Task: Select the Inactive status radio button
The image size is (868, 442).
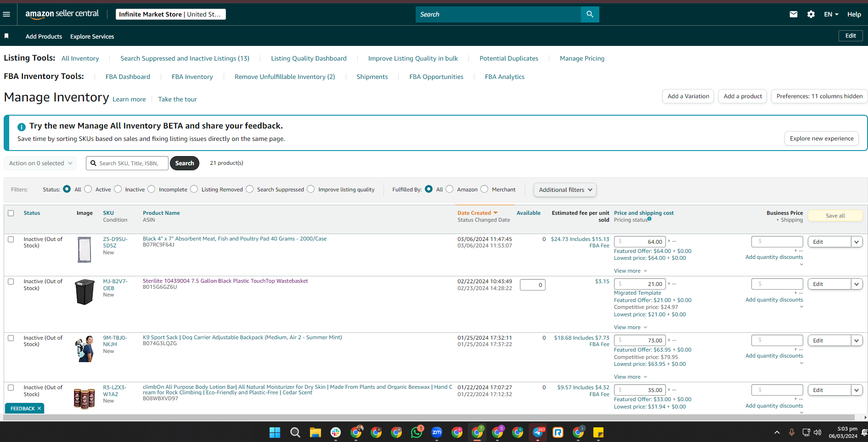Action: [x=118, y=189]
